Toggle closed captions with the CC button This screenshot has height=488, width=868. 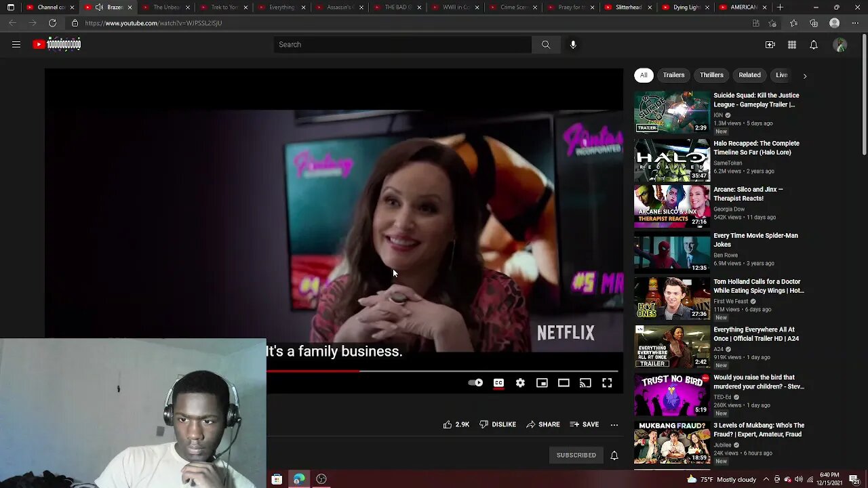(x=498, y=383)
